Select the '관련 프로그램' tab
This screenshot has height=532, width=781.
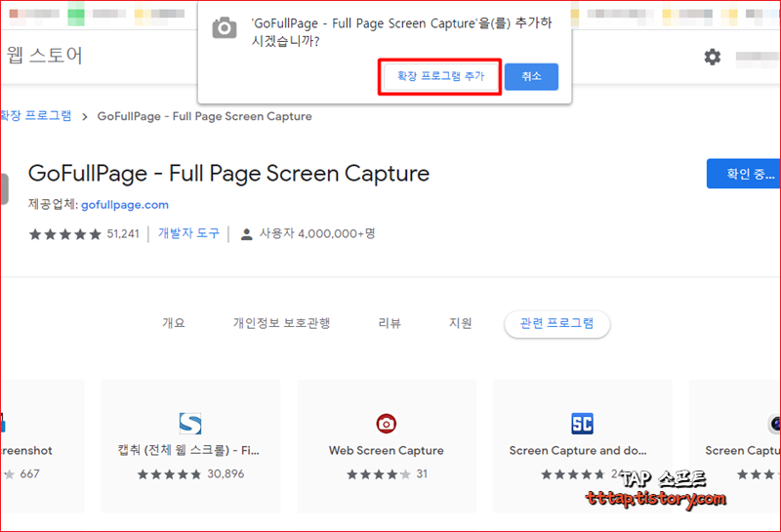556,324
